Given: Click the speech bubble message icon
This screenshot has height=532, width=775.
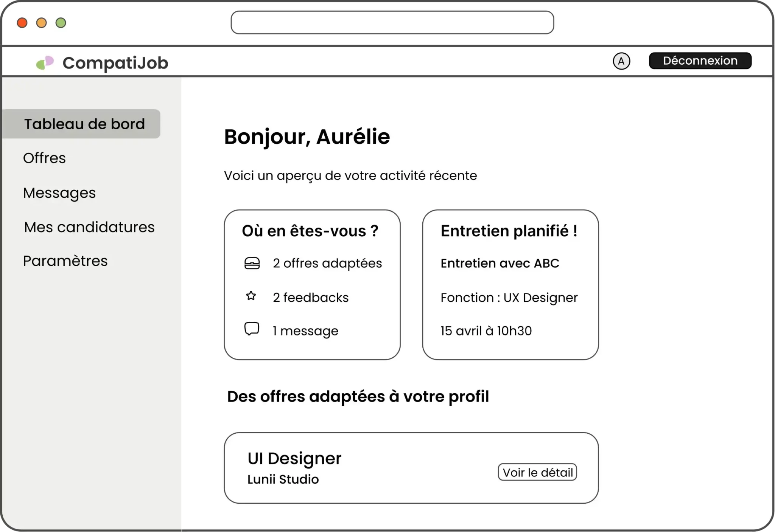Looking at the screenshot, I should 252,329.
